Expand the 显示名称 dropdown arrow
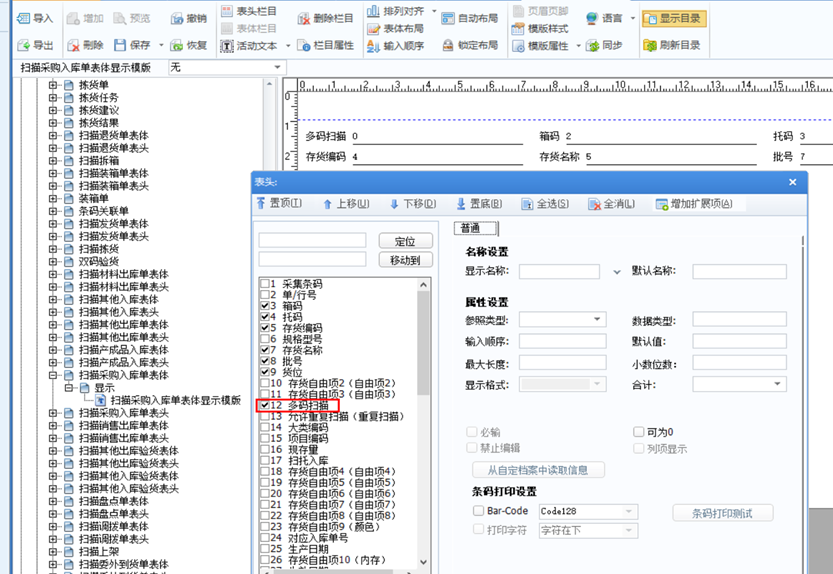This screenshot has height=574, width=833. pos(617,272)
